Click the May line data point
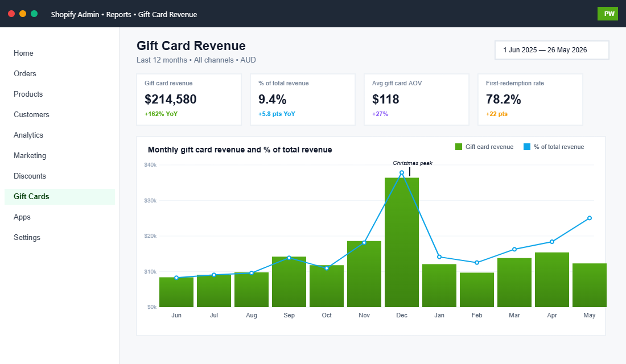 (590, 218)
